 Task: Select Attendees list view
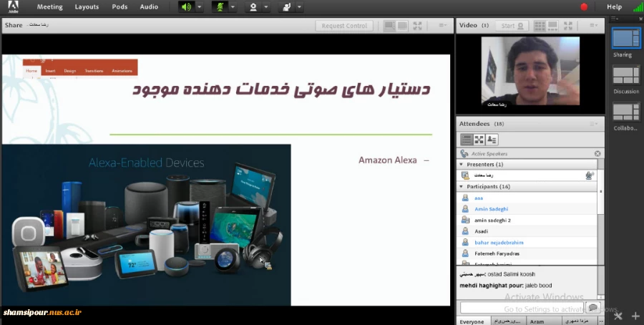(x=467, y=140)
